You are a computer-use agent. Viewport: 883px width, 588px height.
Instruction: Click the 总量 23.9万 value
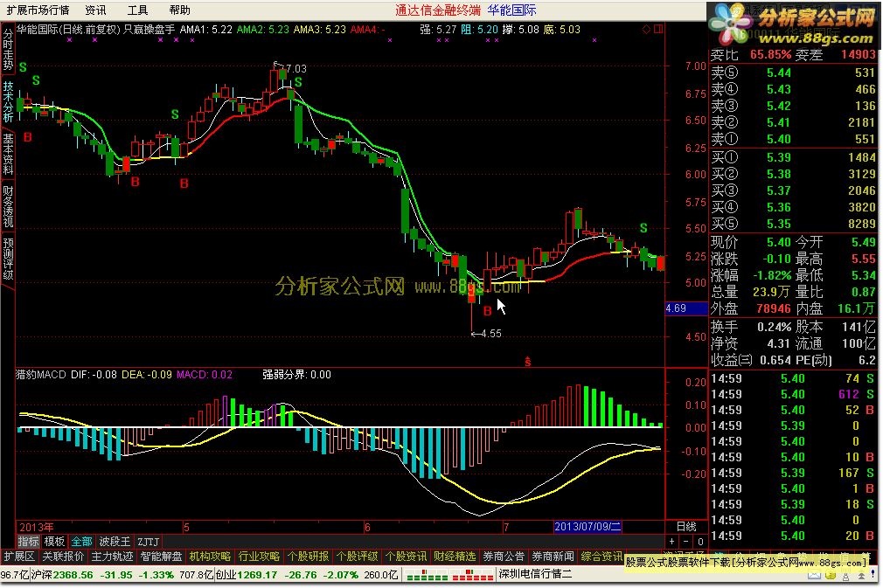[x=771, y=292]
